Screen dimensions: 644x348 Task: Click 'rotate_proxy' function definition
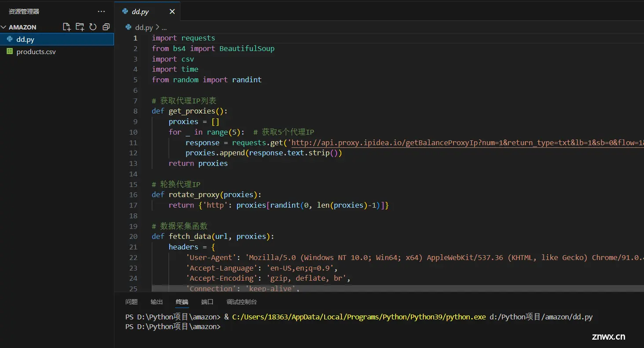[194, 195]
